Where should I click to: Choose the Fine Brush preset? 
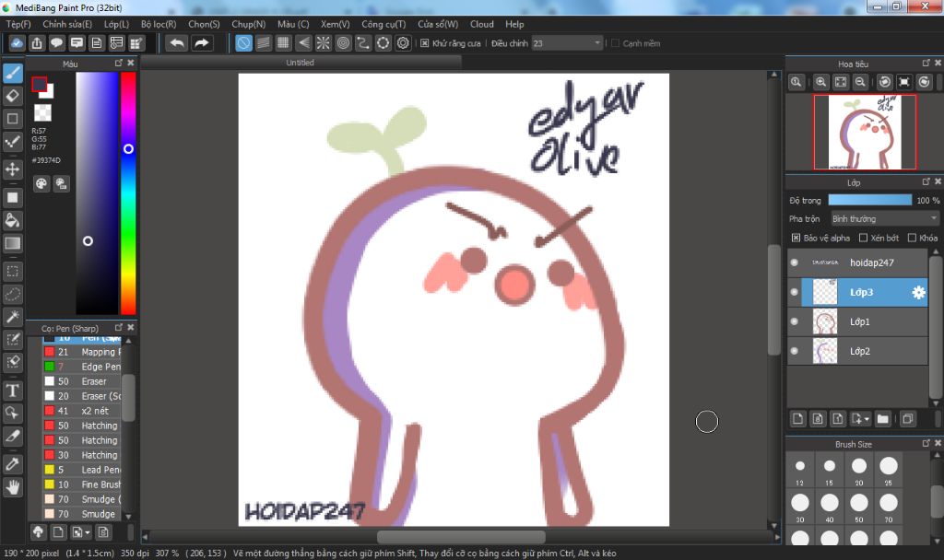pos(82,484)
